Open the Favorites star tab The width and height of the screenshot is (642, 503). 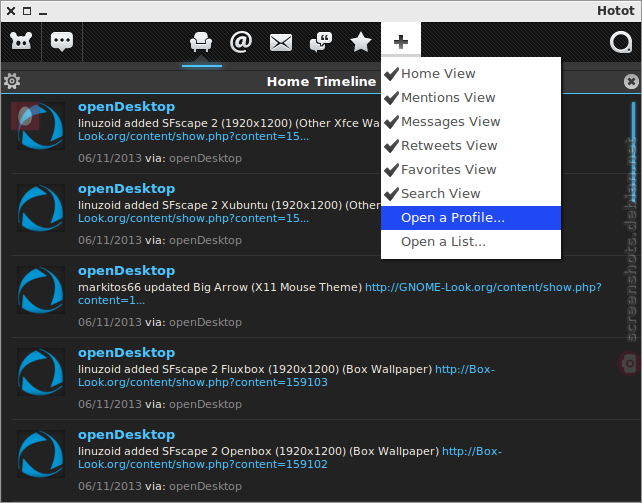pos(361,42)
